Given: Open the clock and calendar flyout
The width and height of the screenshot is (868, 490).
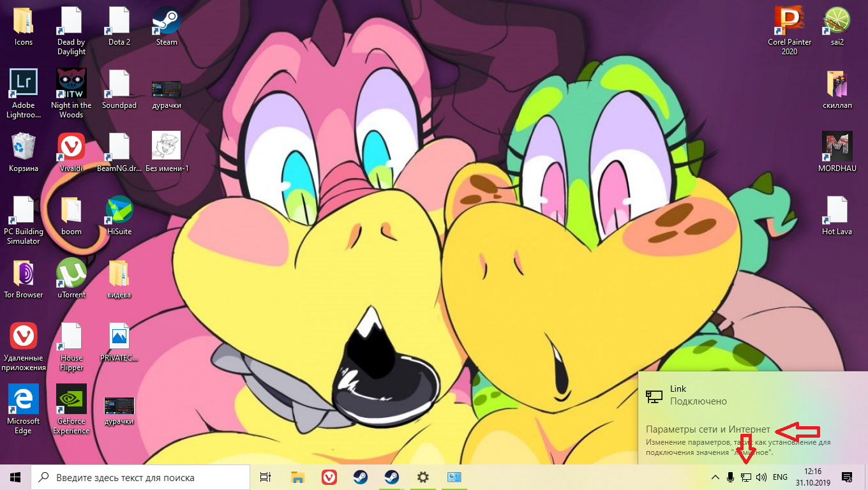Looking at the screenshot, I should point(813,477).
